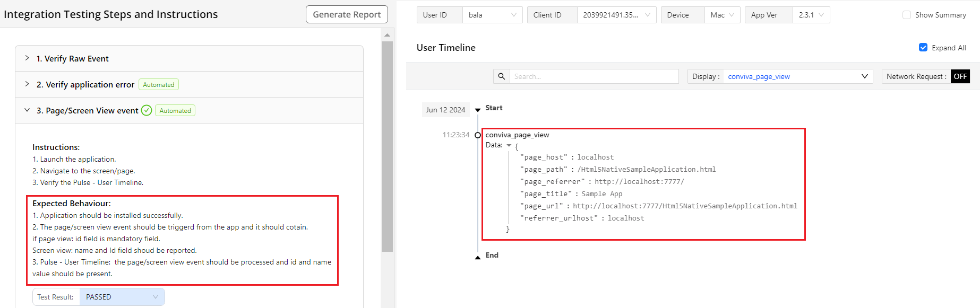Click into the timeline Search field
The width and height of the screenshot is (980, 308).
594,76
